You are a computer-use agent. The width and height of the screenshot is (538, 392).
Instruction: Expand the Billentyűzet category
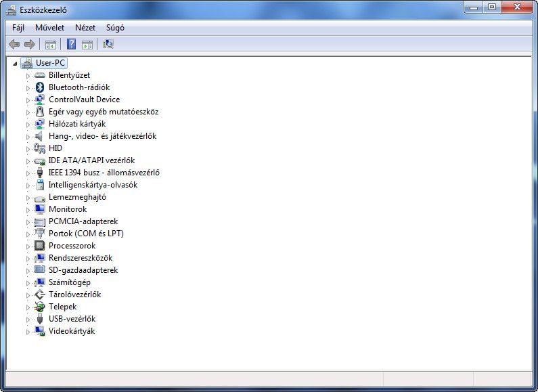[28, 76]
